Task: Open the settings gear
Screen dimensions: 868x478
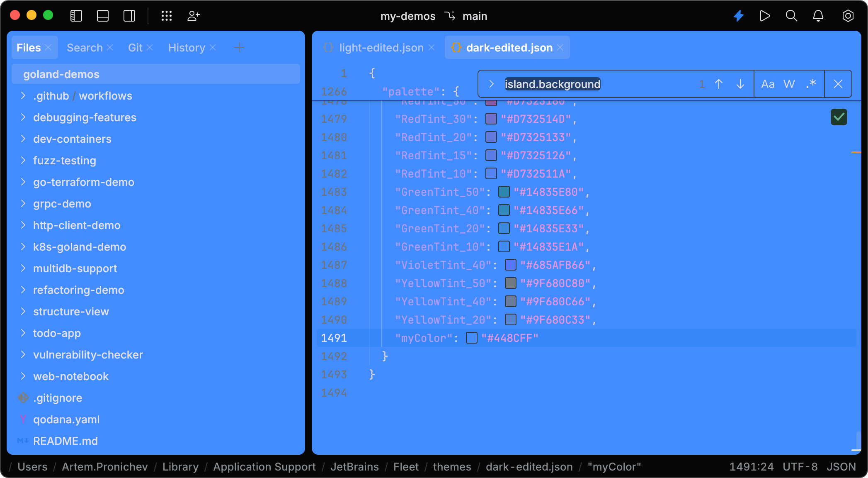Action: point(847,16)
